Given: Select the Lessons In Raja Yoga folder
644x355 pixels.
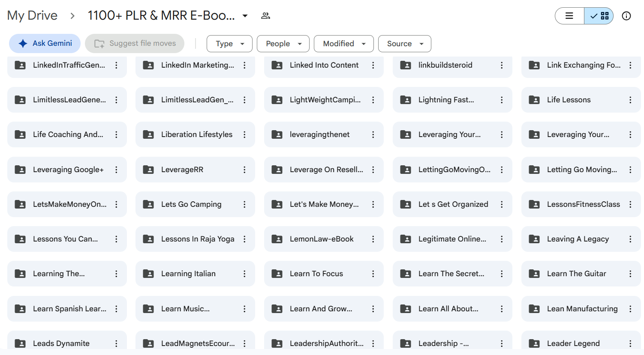Looking at the screenshot, I should (x=195, y=239).
